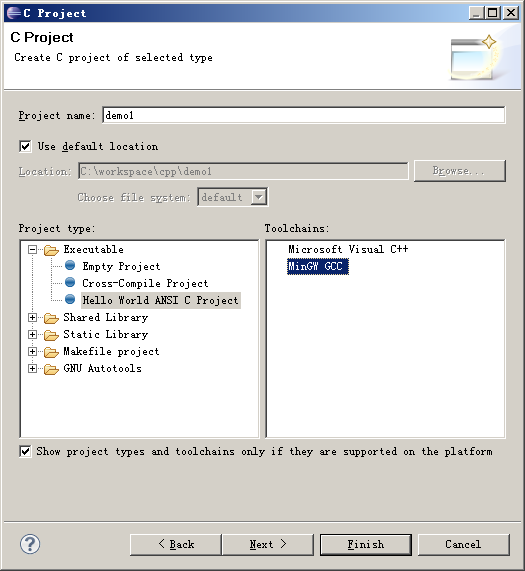The height and width of the screenshot is (571, 525).
Task: Click the Executable folder icon
Action: click(x=51, y=250)
